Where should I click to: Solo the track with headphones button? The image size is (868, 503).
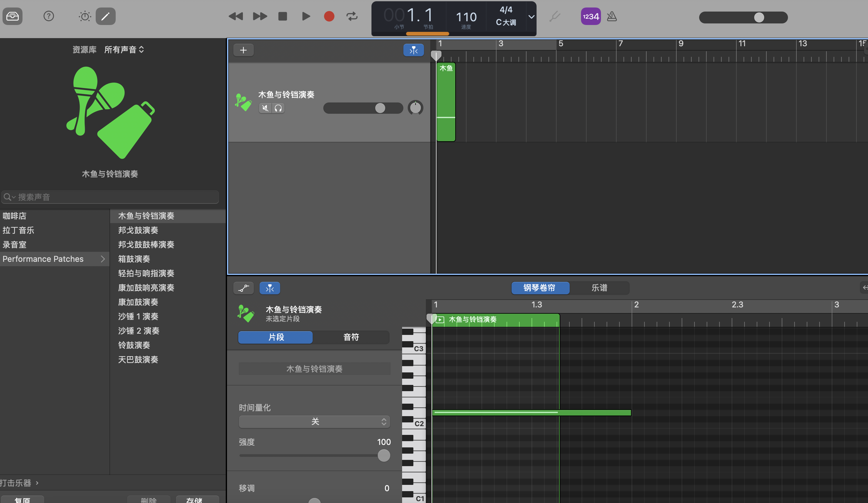[x=278, y=108]
